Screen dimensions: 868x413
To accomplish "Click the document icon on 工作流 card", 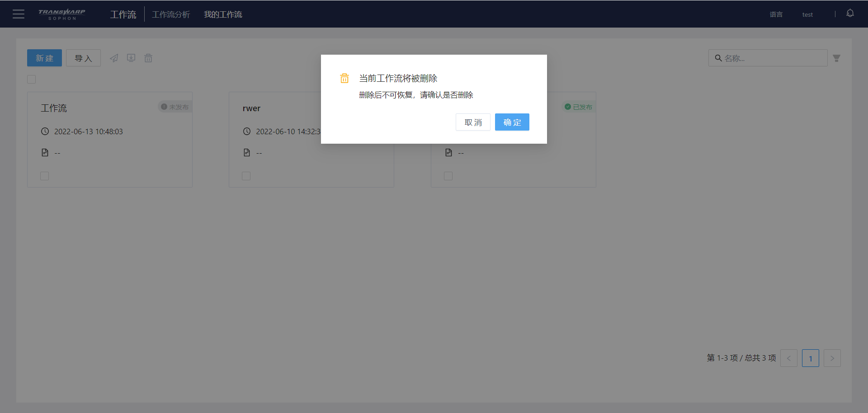I will click(x=45, y=153).
